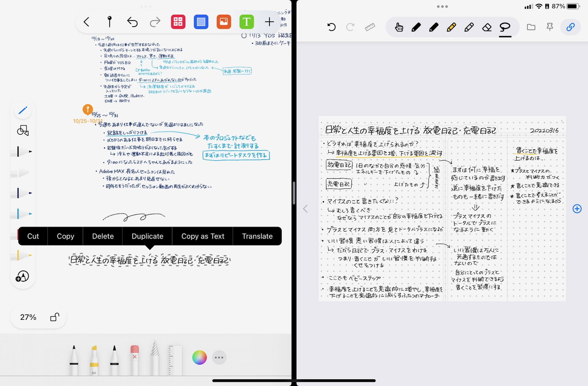
Task: Add a text box with the green T icon
Action: click(247, 22)
